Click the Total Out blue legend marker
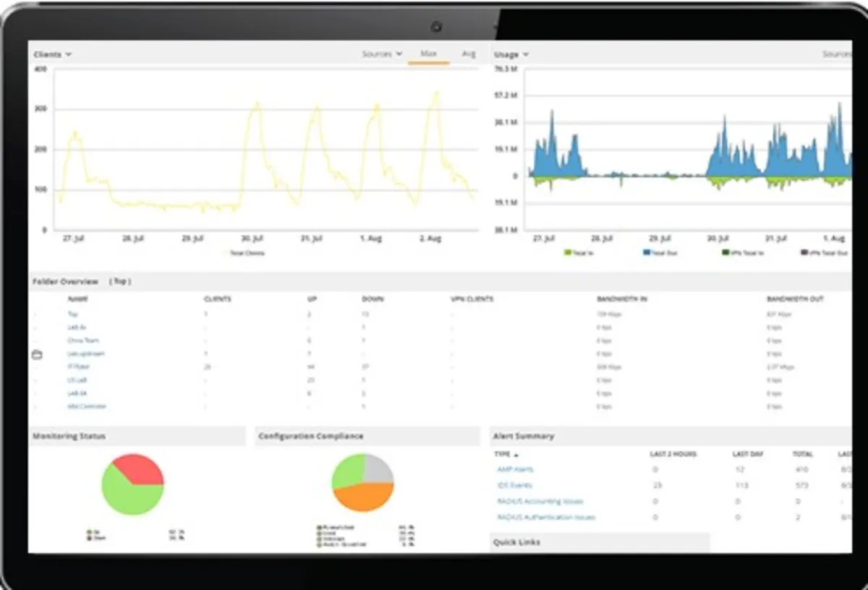Image resolution: width=868 pixels, height=590 pixels. (646, 253)
